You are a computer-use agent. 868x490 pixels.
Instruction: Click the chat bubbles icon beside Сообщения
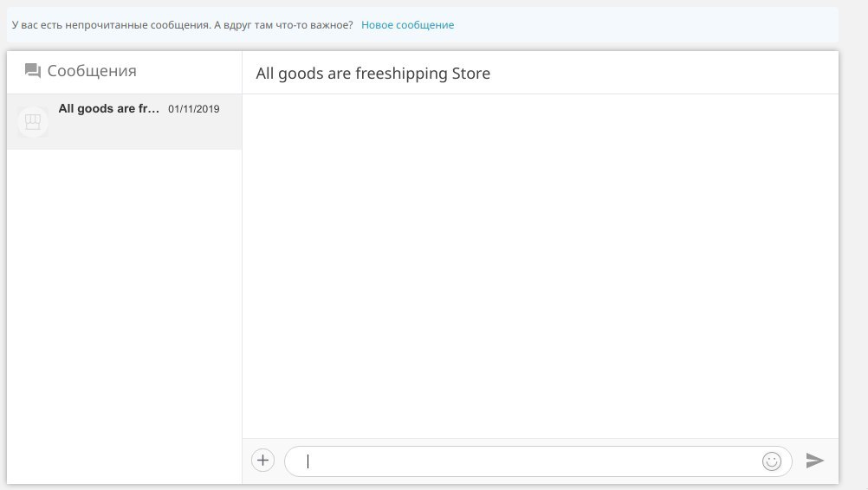33,71
